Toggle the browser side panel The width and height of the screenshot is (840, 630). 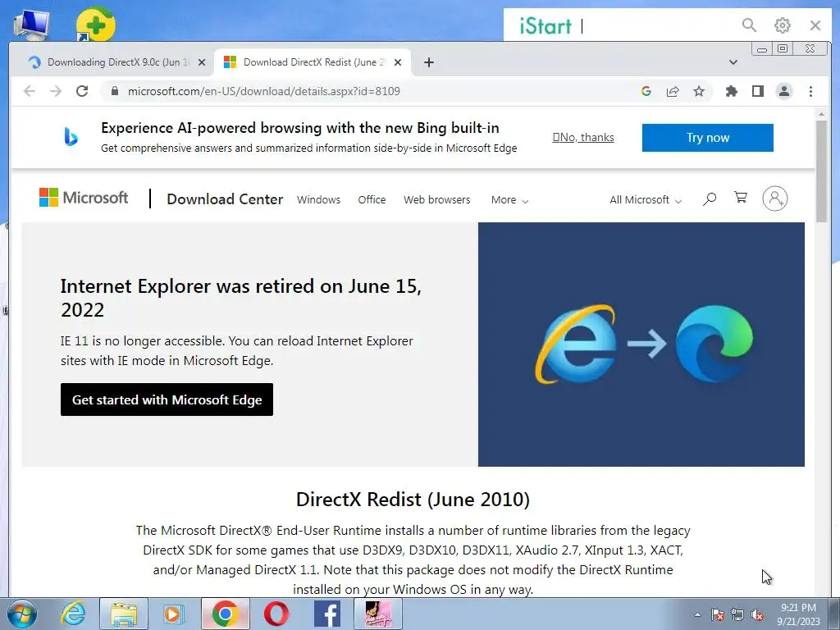tap(757, 91)
